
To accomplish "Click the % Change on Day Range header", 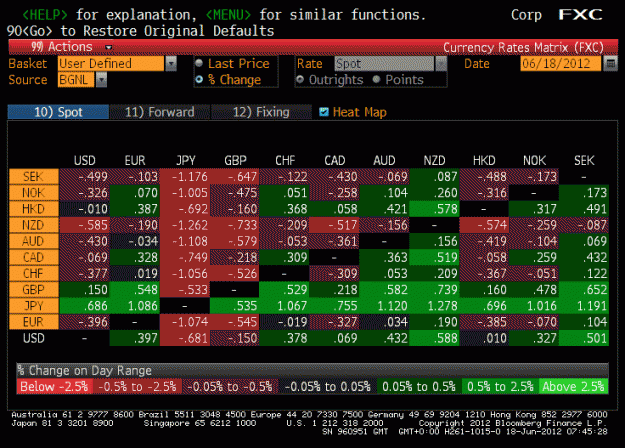I will tap(312, 370).
